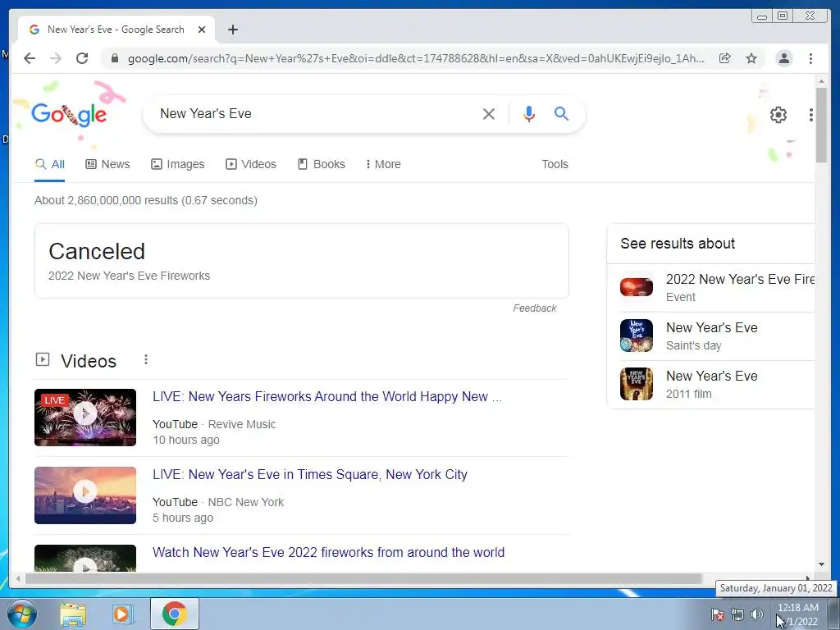Switch to Books results tab

[x=322, y=164]
